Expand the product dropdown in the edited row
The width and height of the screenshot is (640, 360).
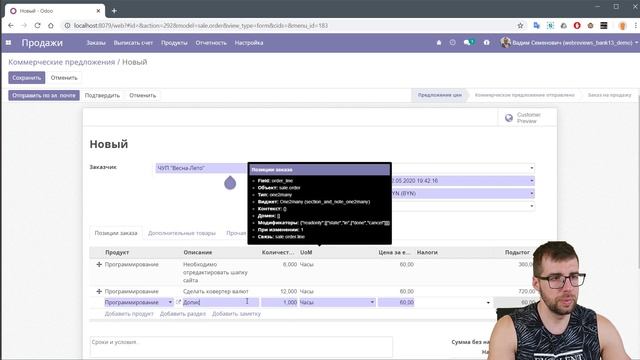tap(170, 302)
